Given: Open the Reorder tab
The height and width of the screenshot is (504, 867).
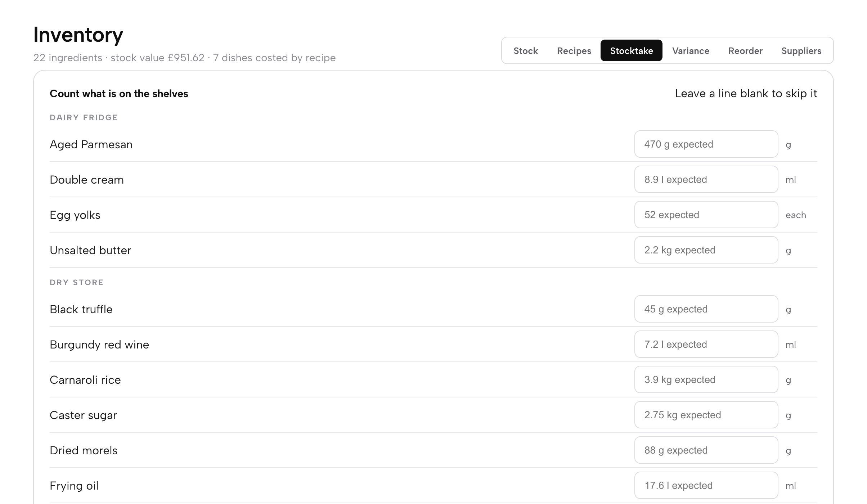Looking at the screenshot, I should (x=745, y=51).
